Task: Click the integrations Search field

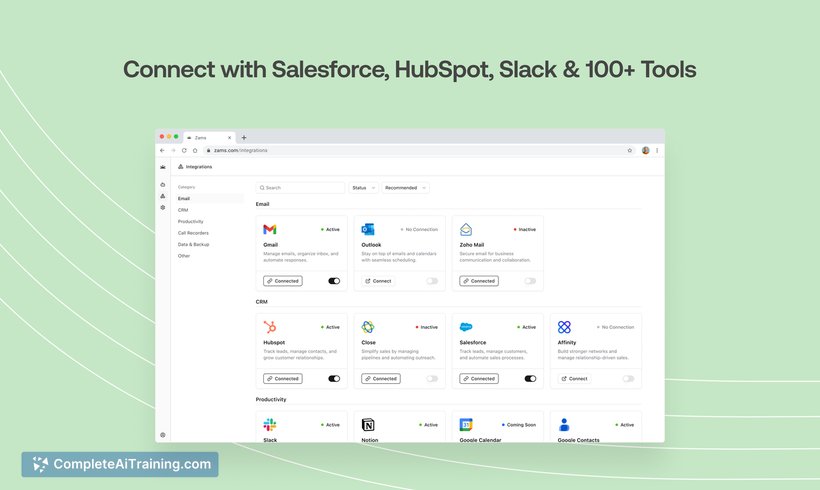Action: (x=300, y=188)
